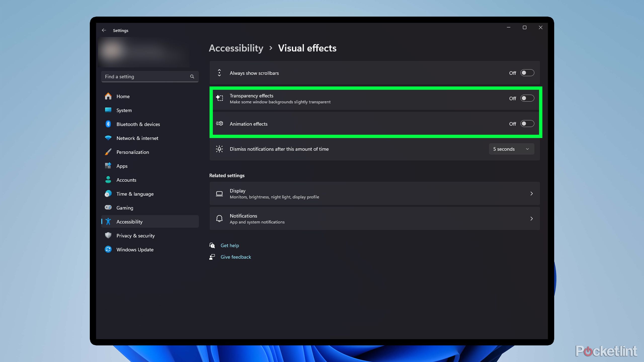
Task: Open Notifications related settings
Action: [375, 218]
